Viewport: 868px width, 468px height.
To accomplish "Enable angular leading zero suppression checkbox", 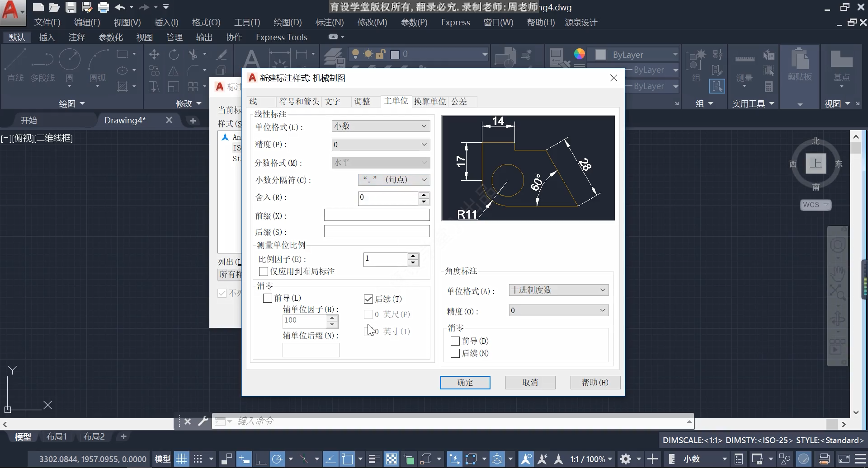I will 456,341.
